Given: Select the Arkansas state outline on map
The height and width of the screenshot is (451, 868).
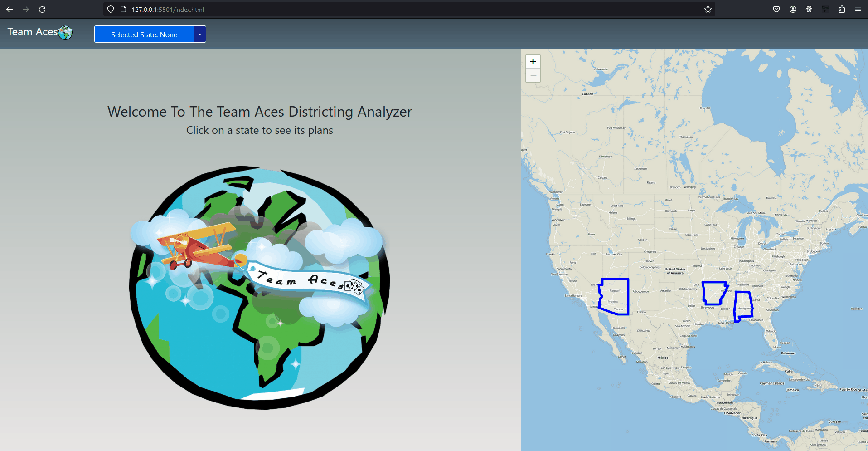Looking at the screenshot, I should coord(714,293).
